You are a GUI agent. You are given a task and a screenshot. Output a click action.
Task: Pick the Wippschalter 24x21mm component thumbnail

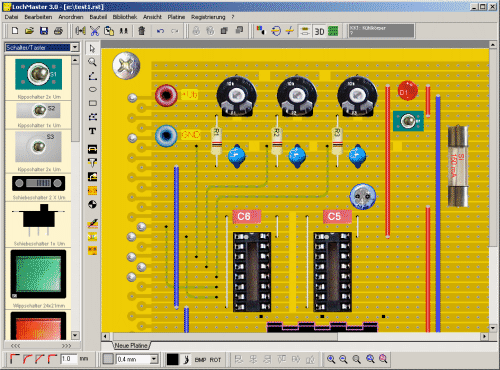point(38,274)
